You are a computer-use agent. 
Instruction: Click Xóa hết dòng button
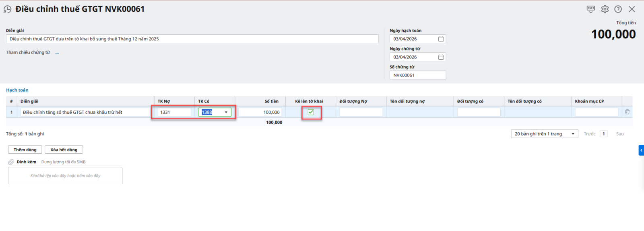click(64, 150)
